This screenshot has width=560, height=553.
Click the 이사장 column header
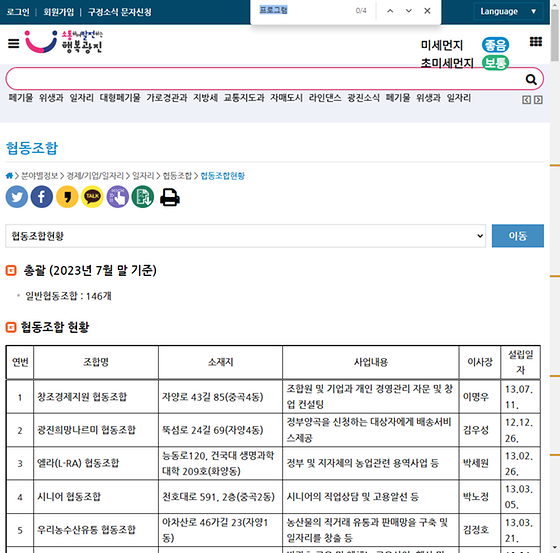(480, 362)
